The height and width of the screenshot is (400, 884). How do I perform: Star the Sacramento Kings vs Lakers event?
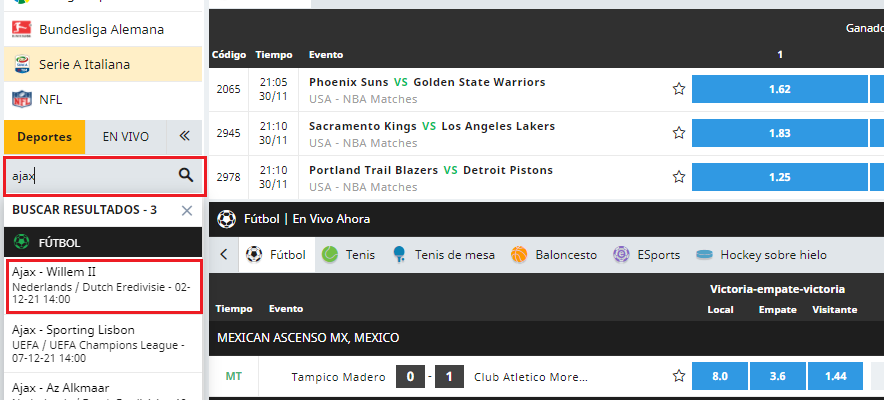(x=679, y=133)
